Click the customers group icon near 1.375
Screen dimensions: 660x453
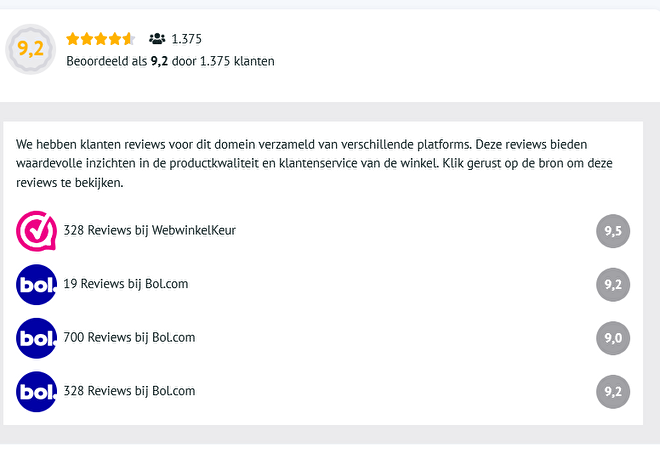(157, 39)
